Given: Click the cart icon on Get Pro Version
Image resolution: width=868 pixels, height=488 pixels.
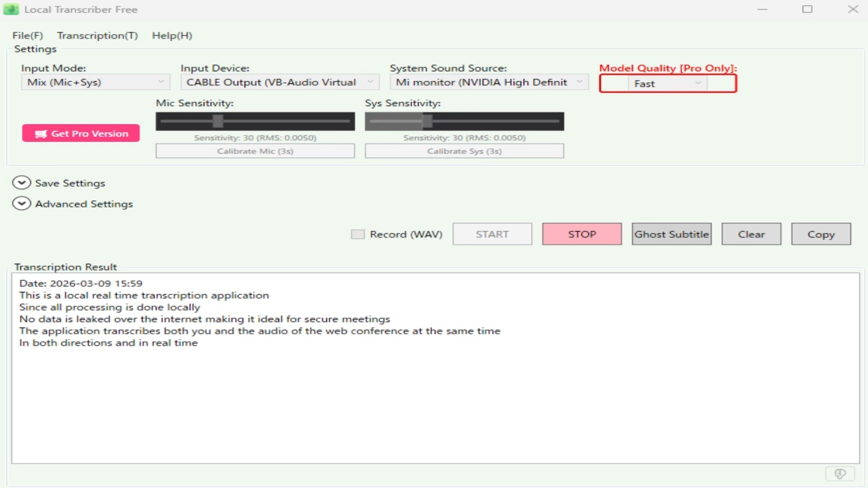Looking at the screenshot, I should (x=41, y=134).
